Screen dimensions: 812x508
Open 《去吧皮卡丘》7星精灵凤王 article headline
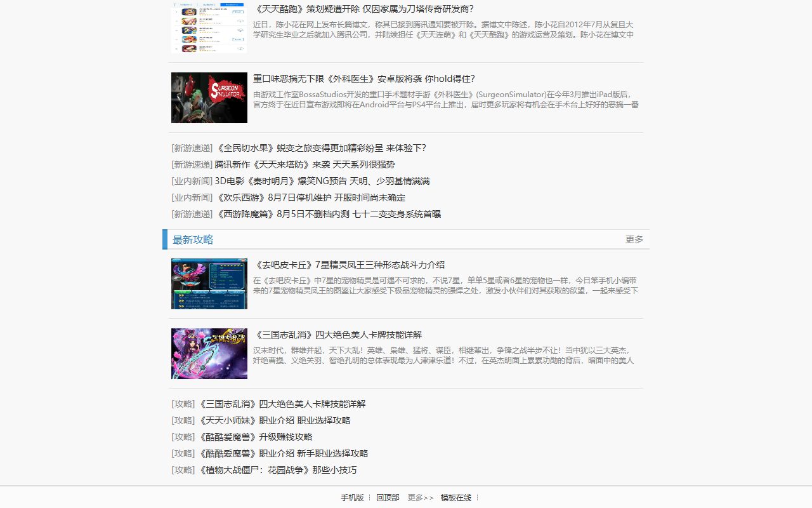349,265
